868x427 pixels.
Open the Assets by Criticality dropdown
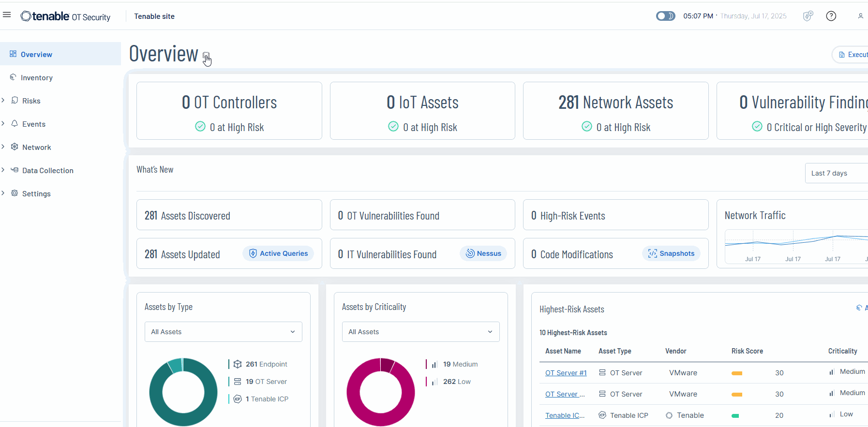[420, 332]
